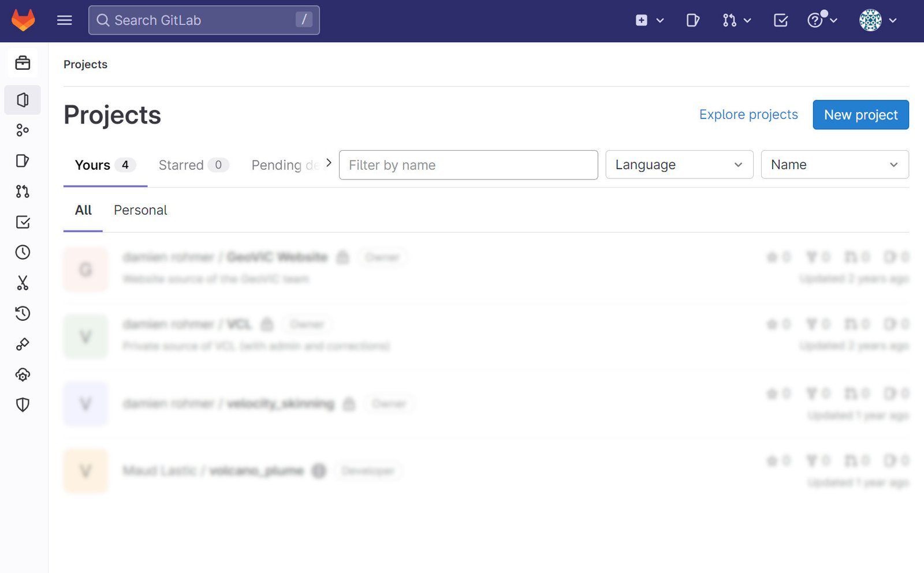Select the Personal projects tab
Viewport: 924px width, 573px height.
point(140,210)
